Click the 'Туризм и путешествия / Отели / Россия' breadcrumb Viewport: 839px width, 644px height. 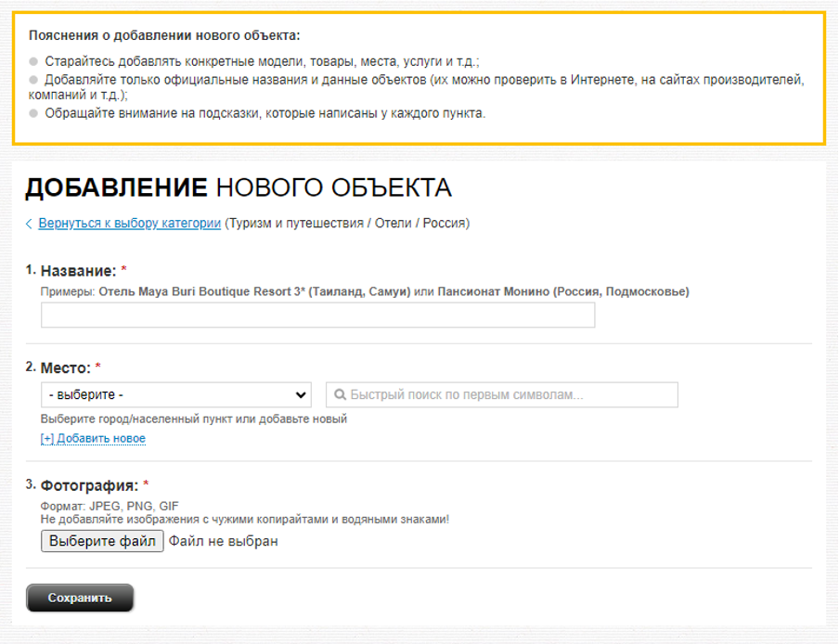(x=347, y=224)
